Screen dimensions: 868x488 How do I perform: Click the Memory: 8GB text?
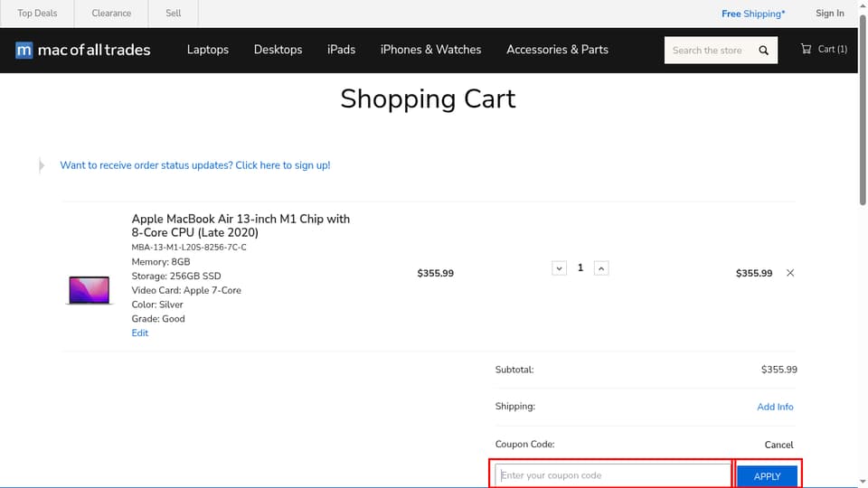(161, 262)
